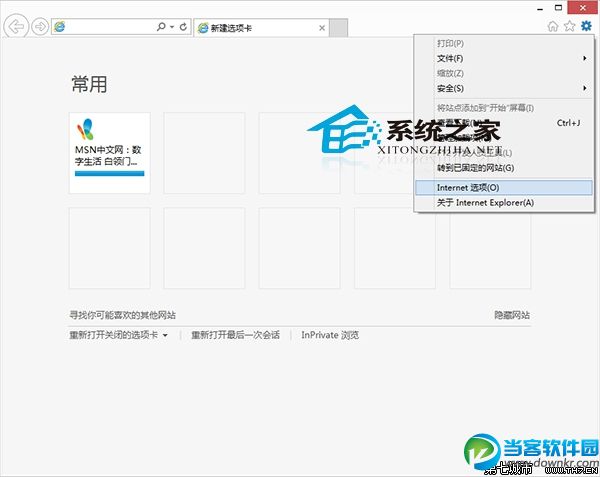600x477 pixels.
Task: Expand the address bar autocomplete dropdown arrow
Action: (172, 27)
